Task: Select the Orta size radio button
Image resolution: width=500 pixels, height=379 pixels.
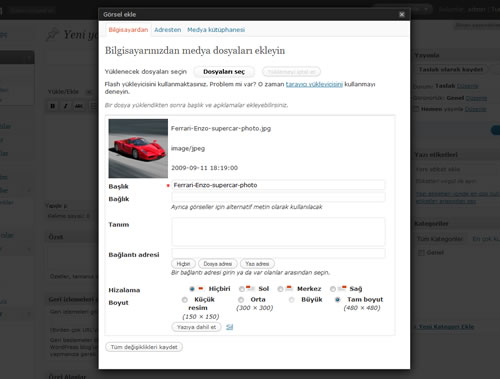Action: coord(241,300)
